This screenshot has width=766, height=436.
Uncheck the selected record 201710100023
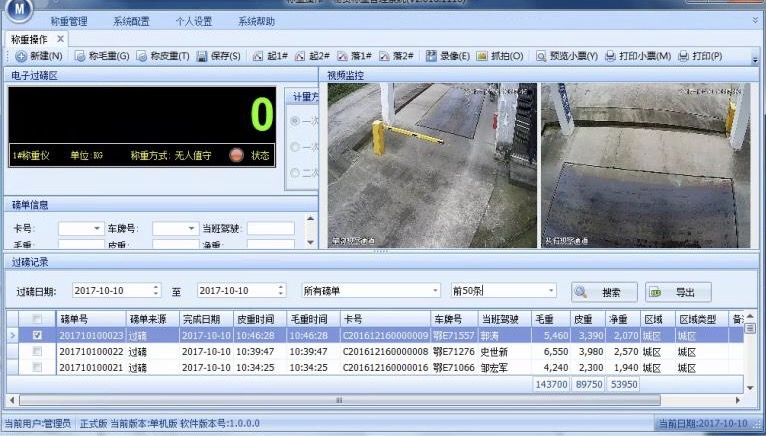pyautogui.click(x=38, y=336)
